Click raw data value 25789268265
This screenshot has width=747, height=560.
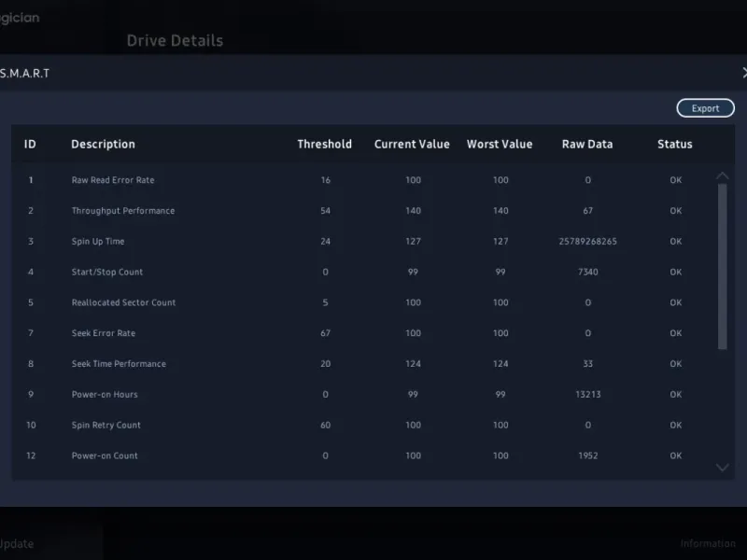point(588,242)
